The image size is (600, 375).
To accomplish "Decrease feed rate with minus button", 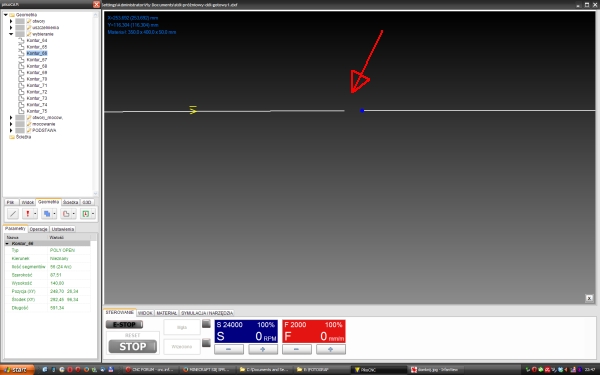I will (x=297, y=349).
